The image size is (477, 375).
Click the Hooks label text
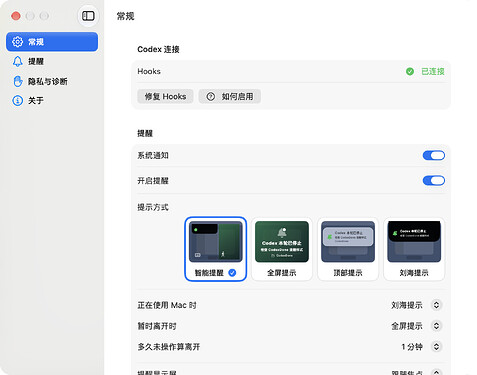coord(149,71)
